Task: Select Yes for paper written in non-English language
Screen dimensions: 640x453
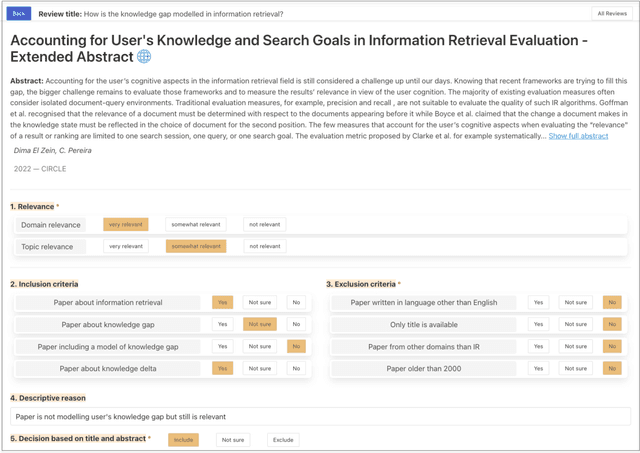Action: [539, 302]
